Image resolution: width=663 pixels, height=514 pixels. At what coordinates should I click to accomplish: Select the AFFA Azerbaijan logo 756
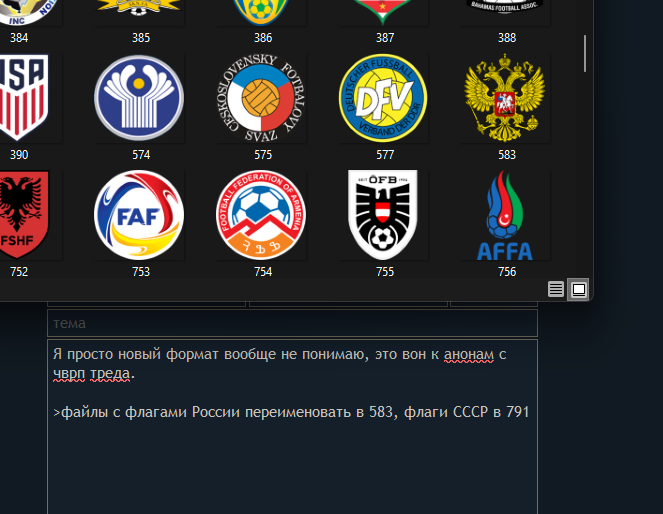505,215
